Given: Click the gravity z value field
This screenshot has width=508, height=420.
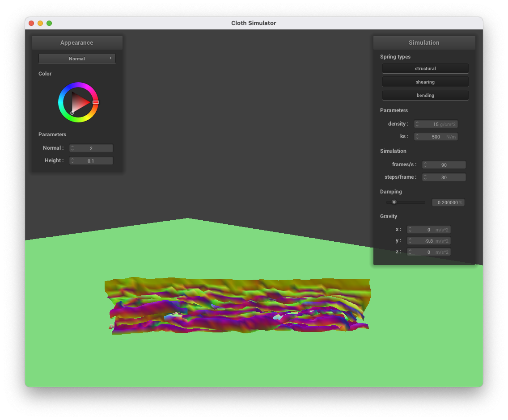Looking at the screenshot, I should coord(428,252).
